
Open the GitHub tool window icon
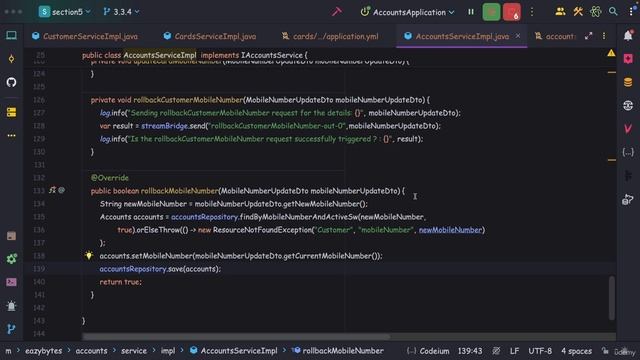coord(11,82)
